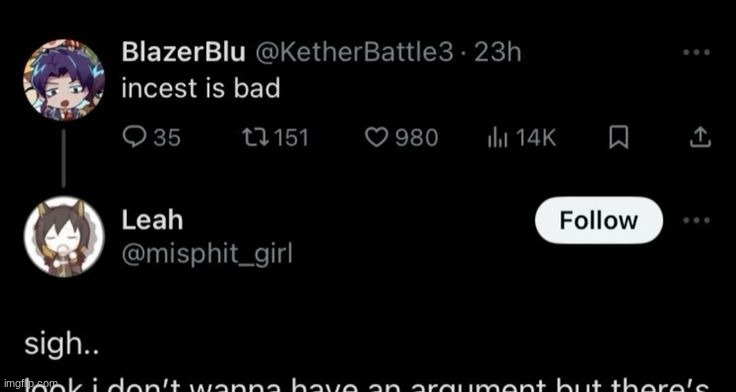Click the "sigh.." reply text
The height and width of the screenshot is (392, 736).
[61, 346]
